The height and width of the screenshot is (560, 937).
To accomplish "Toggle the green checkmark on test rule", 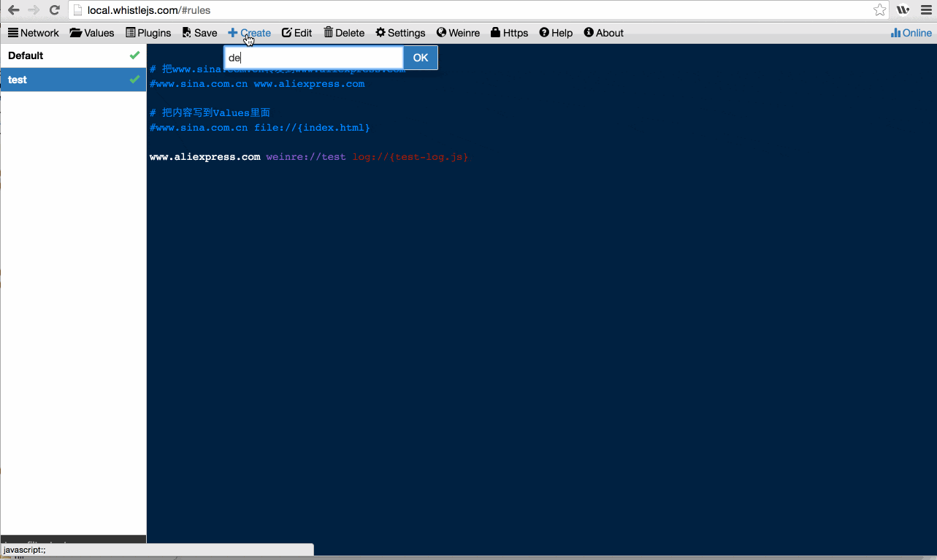I will coord(134,80).
